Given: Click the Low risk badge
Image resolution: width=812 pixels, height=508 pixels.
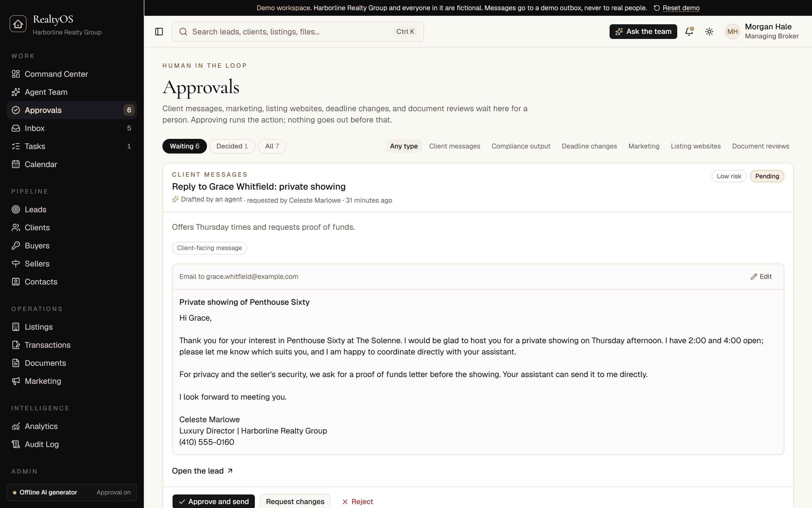Looking at the screenshot, I should (729, 176).
